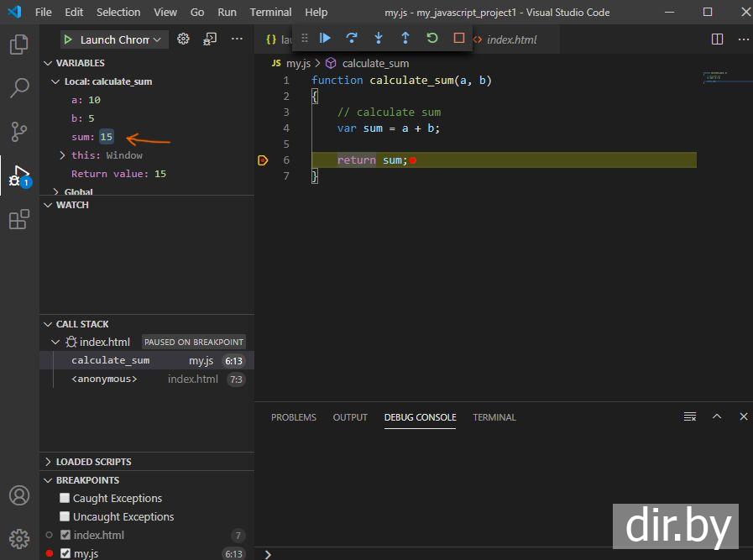Click the Step Out debug icon
The width and height of the screenshot is (753, 560).
point(405,39)
